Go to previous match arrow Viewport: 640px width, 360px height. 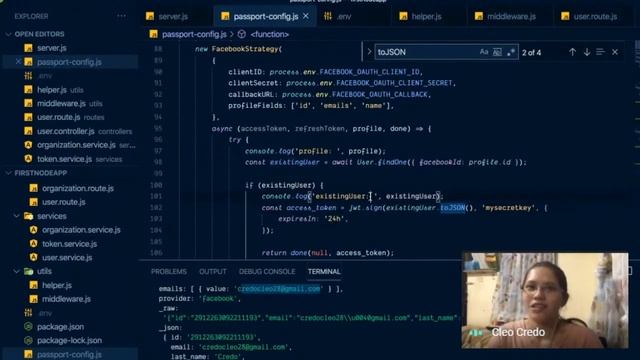point(572,52)
